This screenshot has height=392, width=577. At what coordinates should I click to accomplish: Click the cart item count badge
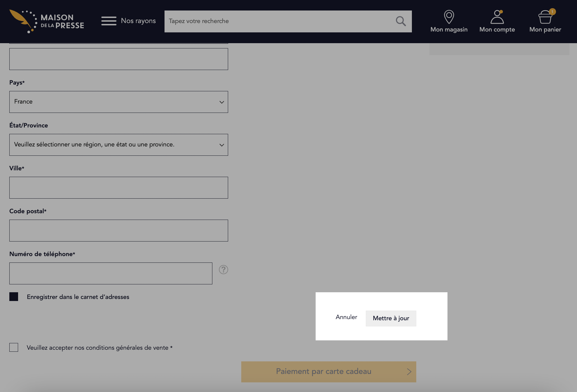[552, 12]
